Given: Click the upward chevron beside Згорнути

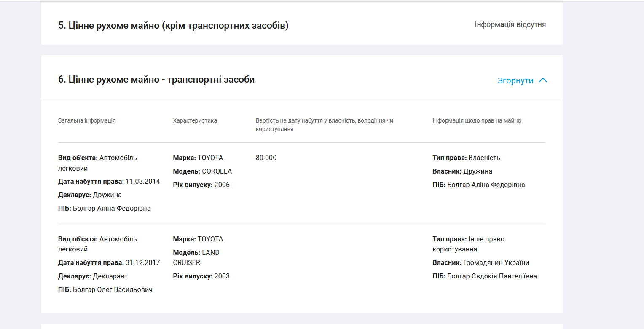Looking at the screenshot, I should pyautogui.click(x=543, y=80).
